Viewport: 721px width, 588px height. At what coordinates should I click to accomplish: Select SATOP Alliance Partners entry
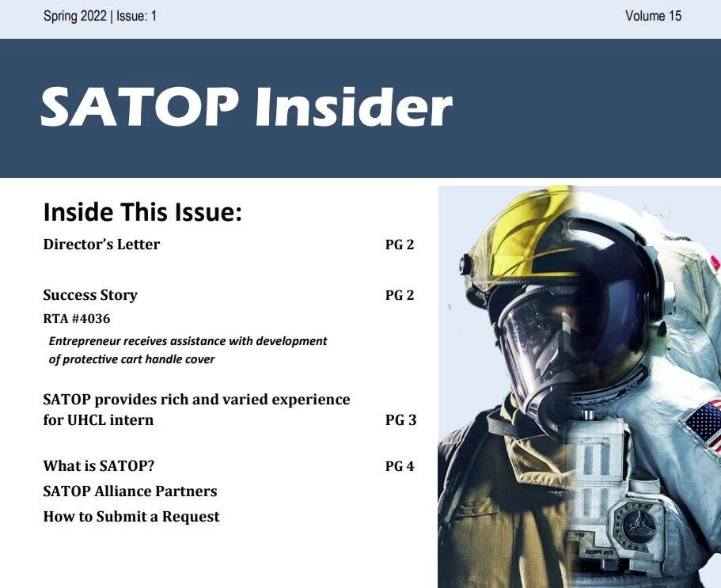pos(130,491)
